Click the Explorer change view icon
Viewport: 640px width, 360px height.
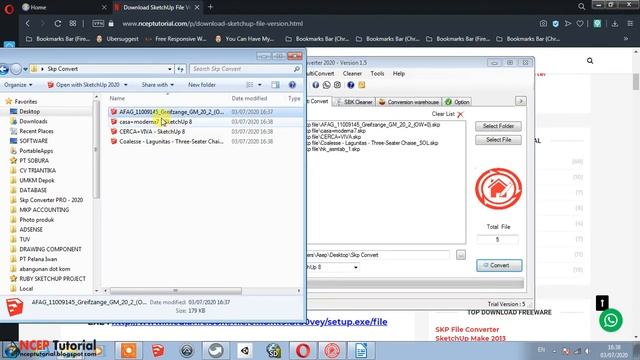coord(250,85)
